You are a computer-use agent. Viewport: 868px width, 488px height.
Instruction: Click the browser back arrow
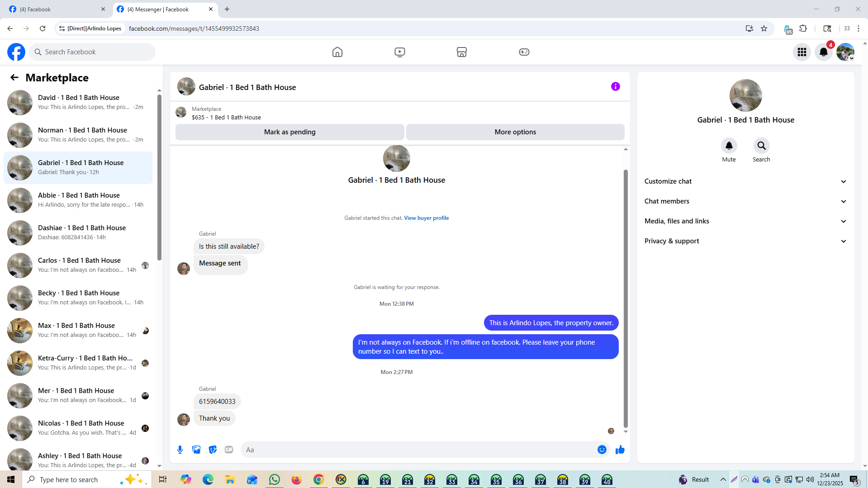[x=10, y=28]
